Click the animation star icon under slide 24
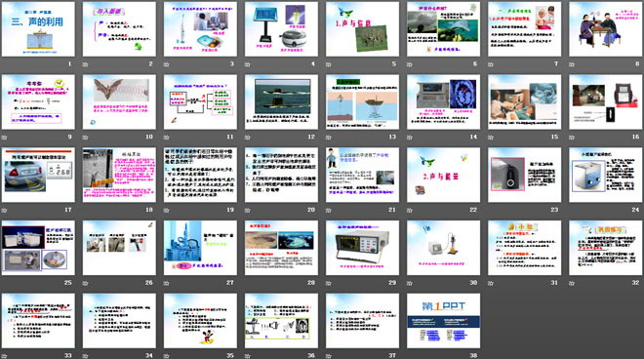Screen dimensions: 644x359 tap(572, 210)
